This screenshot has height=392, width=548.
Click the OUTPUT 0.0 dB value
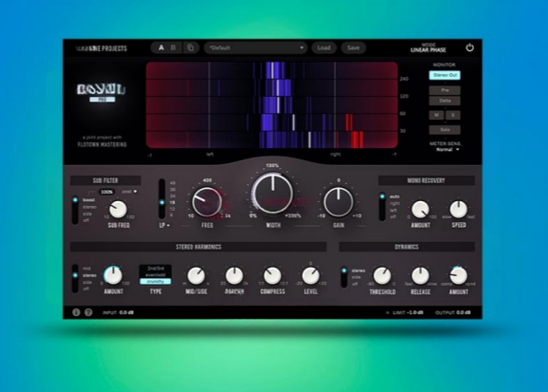point(463,312)
